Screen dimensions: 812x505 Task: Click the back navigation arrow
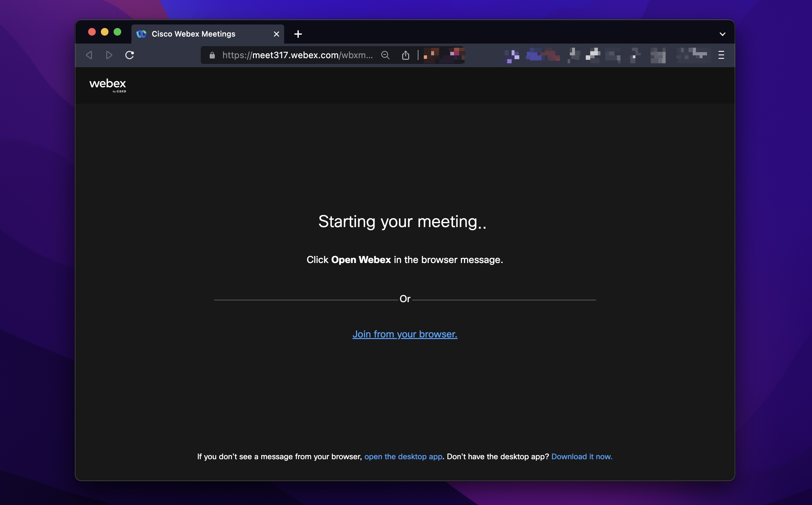89,55
